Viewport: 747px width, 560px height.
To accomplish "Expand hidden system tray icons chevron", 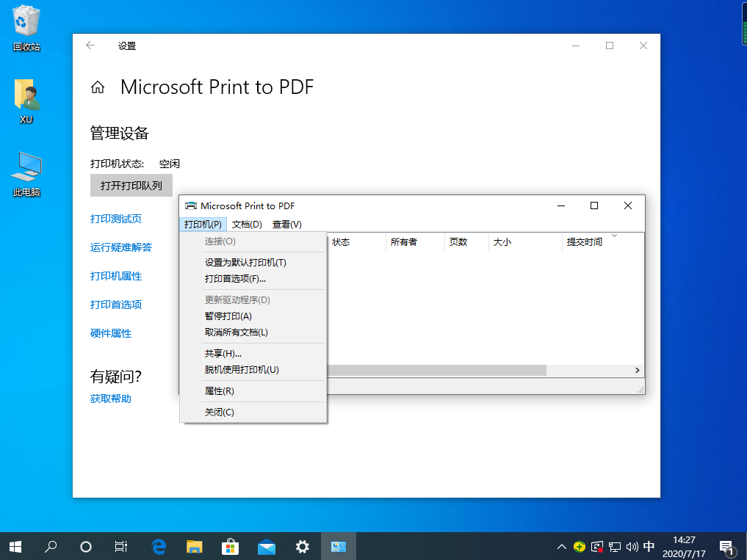I will 562,547.
